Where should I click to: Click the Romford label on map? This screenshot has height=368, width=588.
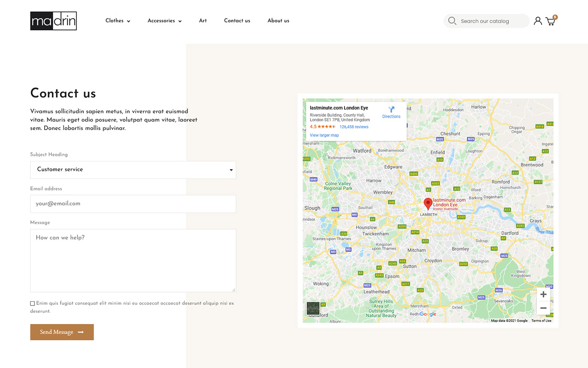501,182
